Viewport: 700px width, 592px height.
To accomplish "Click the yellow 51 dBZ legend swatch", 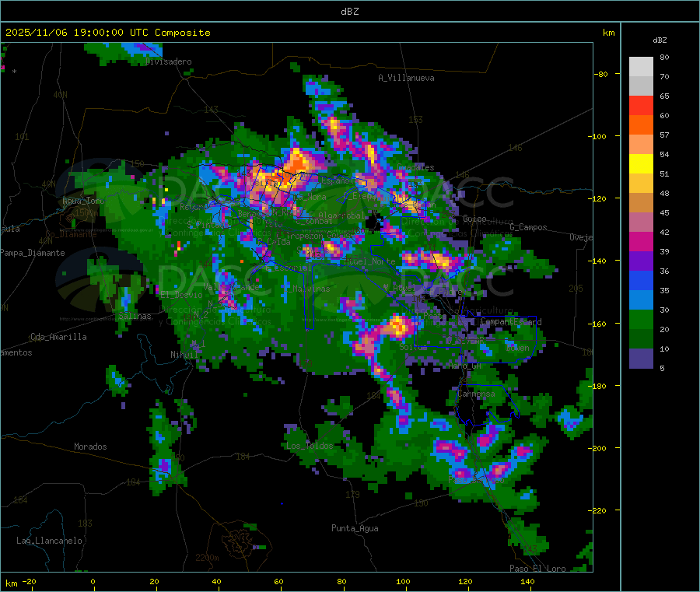I will pos(641,164).
